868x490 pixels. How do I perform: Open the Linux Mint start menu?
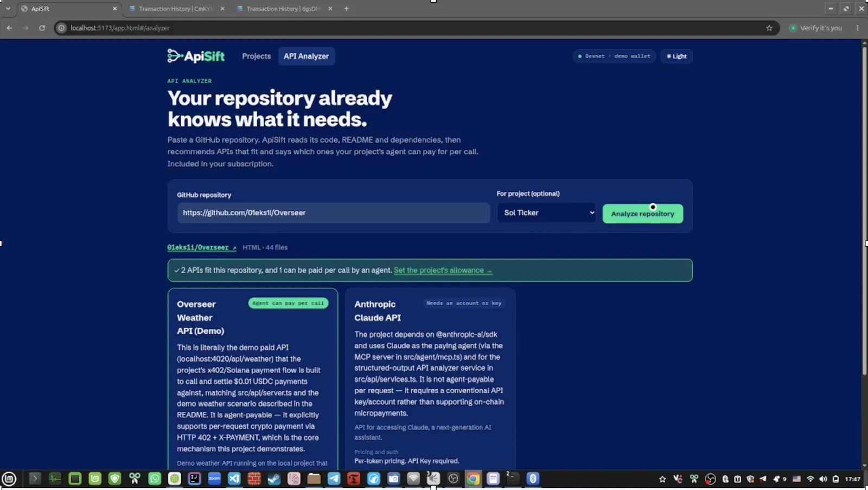[x=9, y=479]
